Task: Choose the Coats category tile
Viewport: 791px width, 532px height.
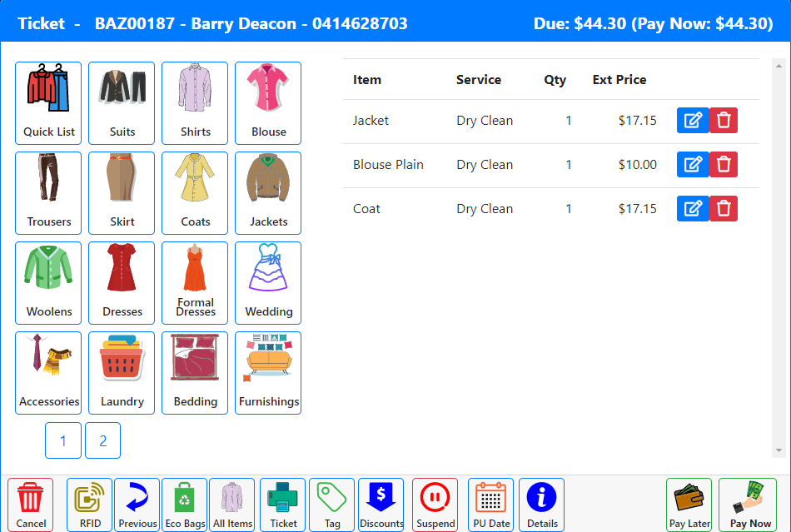Action: [x=195, y=193]
